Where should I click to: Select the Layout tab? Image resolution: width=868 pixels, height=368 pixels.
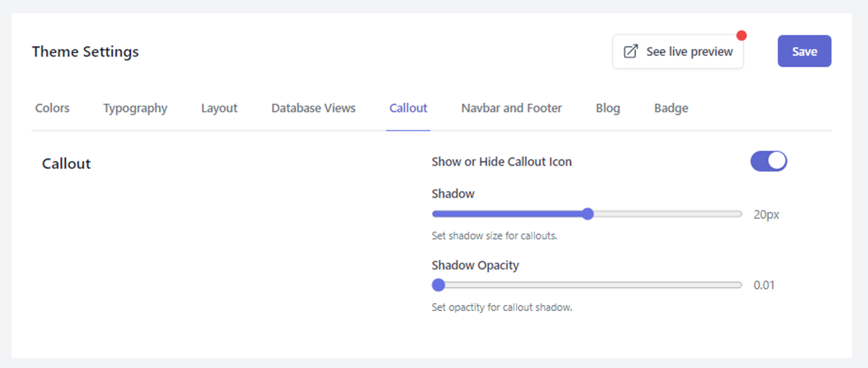[219, 108]
